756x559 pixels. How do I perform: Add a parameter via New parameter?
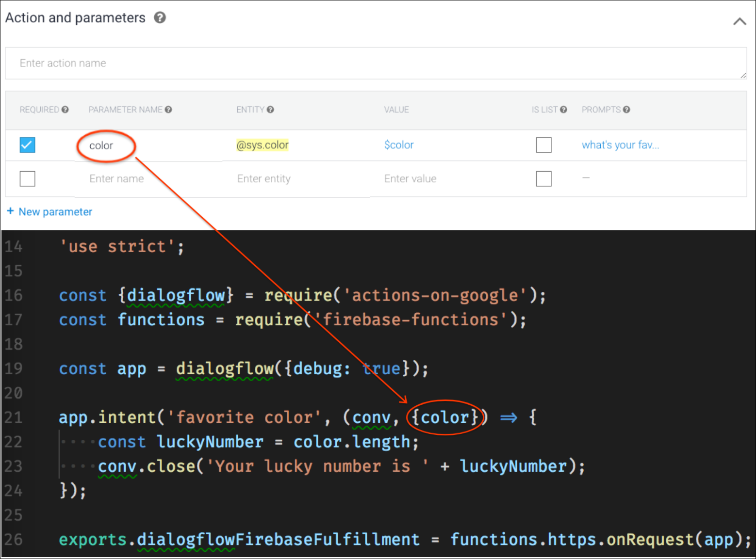[55, 211]
